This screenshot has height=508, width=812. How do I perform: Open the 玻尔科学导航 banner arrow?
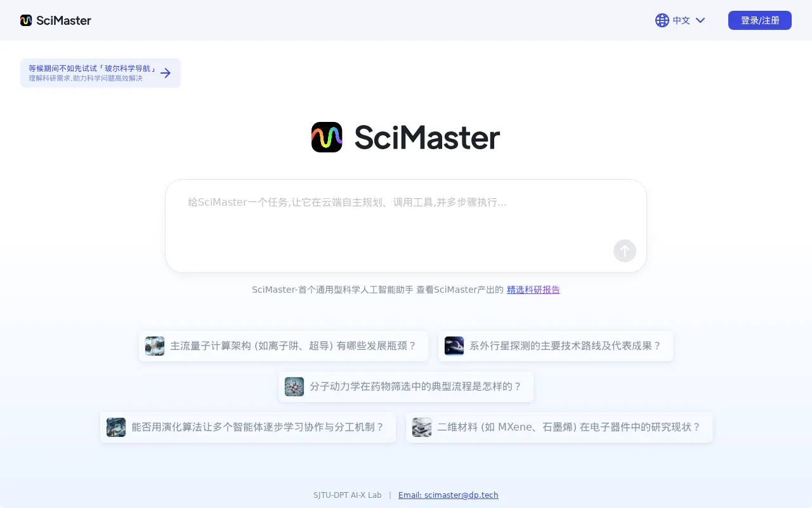click(x=166, y=73)
